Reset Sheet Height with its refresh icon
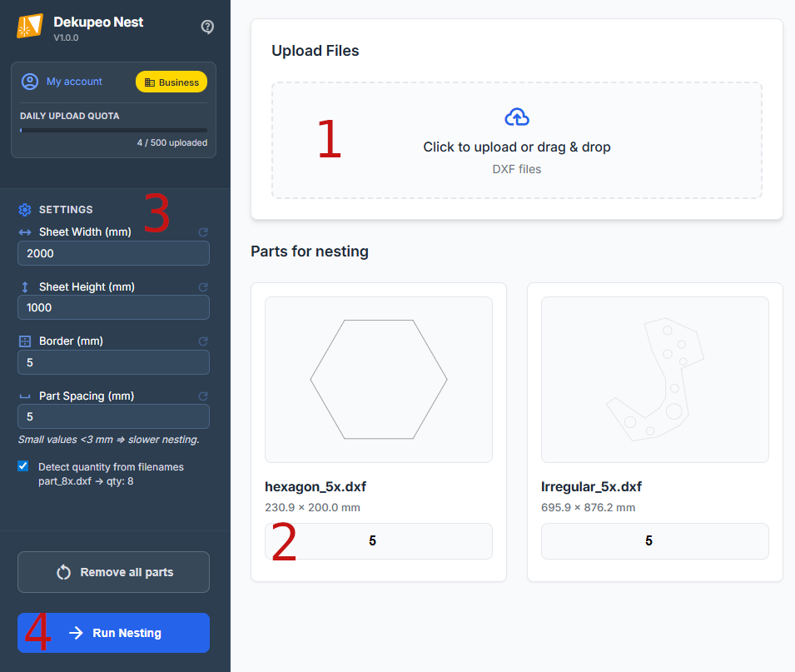 (x=203, y=287)
